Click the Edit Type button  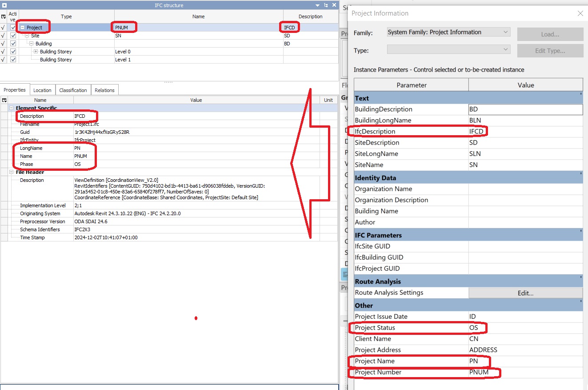coord(550,50)
